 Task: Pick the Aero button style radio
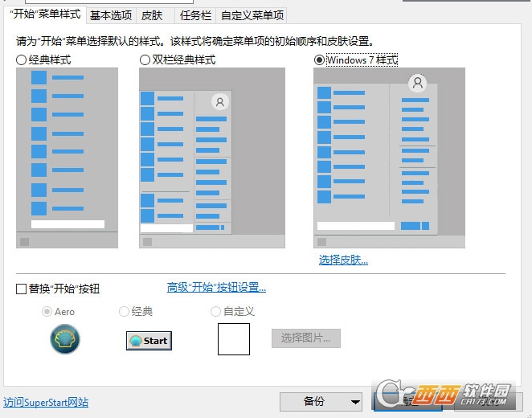click(x=47, y=311)
